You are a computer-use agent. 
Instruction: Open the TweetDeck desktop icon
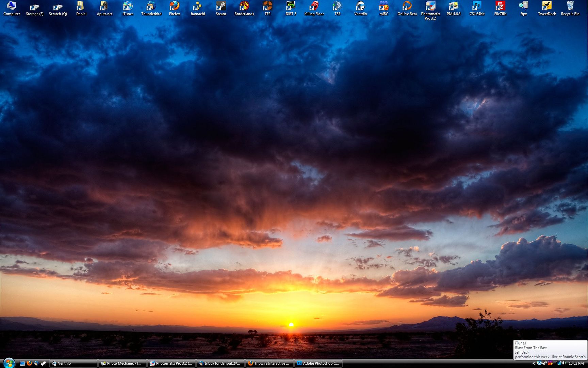546,7
